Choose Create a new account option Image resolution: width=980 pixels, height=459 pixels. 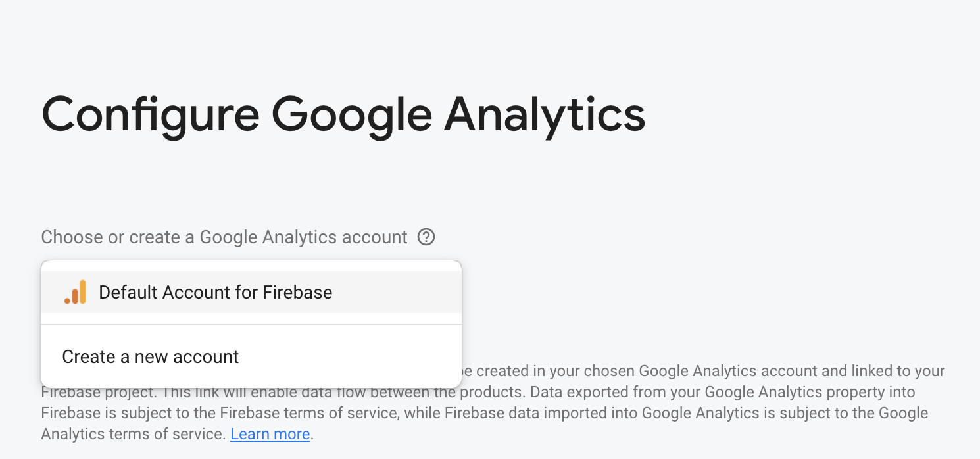tap(150, 356)
